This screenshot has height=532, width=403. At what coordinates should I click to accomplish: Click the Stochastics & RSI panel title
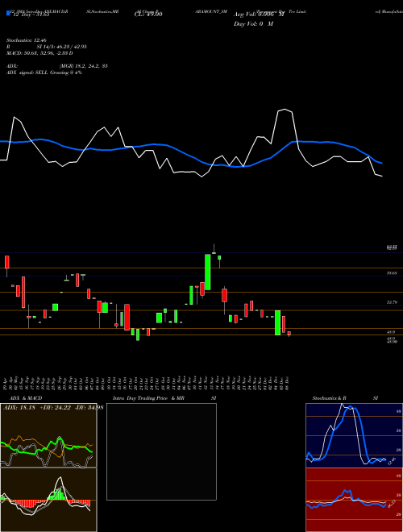click(x=345, y=398)
